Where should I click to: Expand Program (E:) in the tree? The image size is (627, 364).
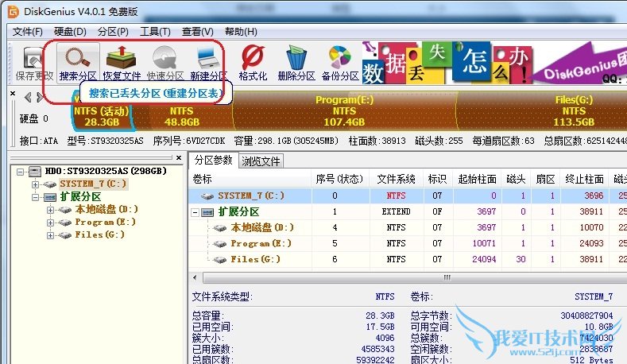pyautogui.click(x=50, y=223)
